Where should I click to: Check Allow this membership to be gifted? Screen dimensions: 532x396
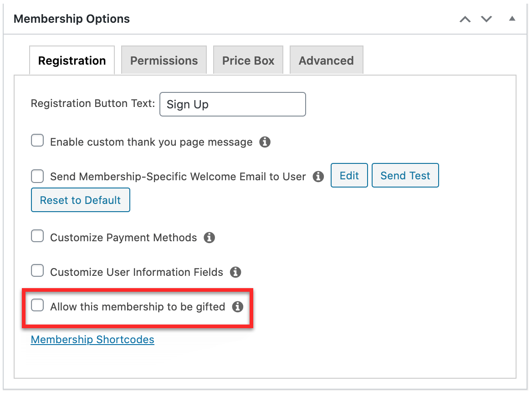[x=37, y=305]
